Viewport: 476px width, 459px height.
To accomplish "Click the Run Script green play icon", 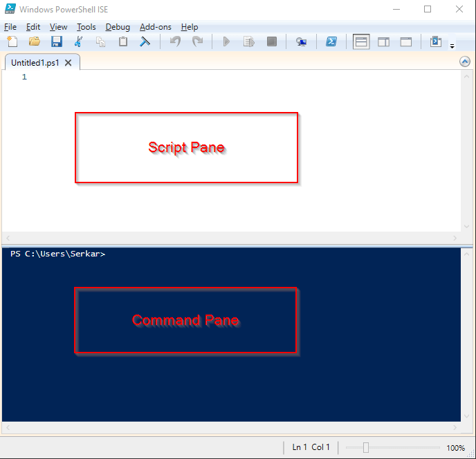I will [x=226, y=41].
